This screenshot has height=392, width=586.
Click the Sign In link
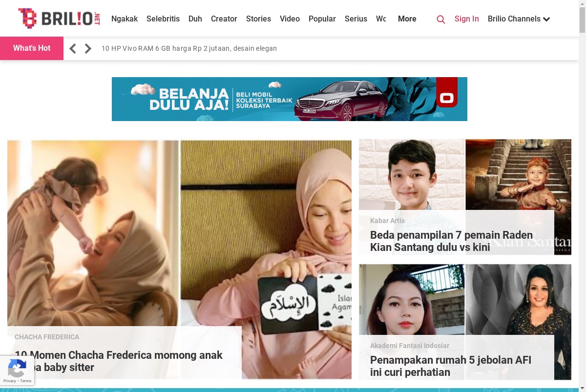[466, 19]
